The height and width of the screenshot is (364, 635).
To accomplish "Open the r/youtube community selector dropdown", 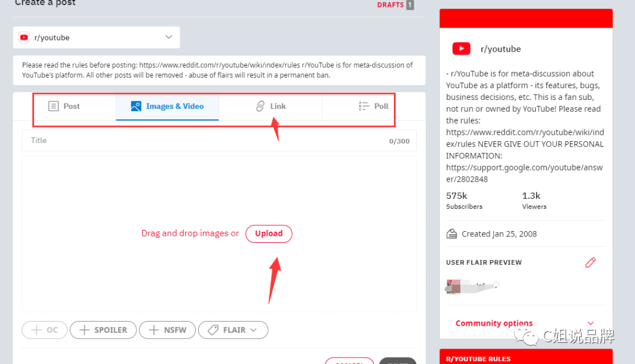I will click(x=96, y=37).
